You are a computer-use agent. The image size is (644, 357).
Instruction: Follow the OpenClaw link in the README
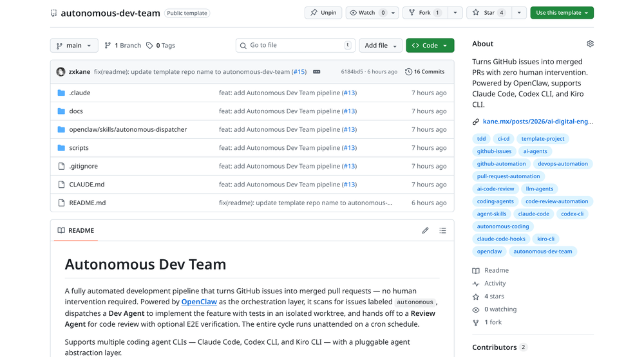(199, 302)
